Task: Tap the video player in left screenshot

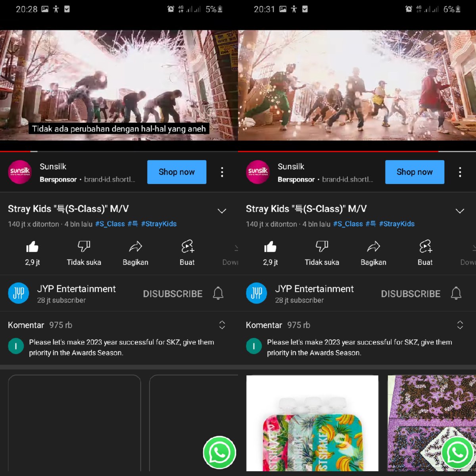Action: tap(119, 85)
